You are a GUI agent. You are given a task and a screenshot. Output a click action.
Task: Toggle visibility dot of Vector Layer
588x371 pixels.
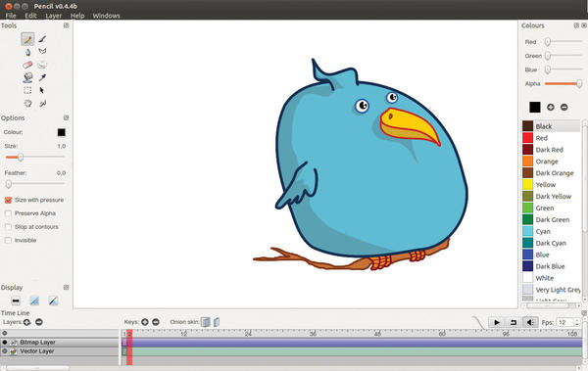[5, 351]
